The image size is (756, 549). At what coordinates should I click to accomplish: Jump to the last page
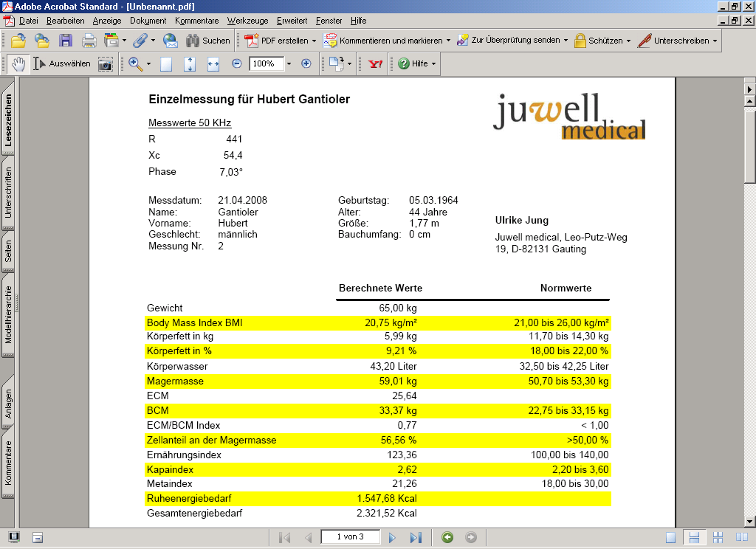tap(416, 537)
